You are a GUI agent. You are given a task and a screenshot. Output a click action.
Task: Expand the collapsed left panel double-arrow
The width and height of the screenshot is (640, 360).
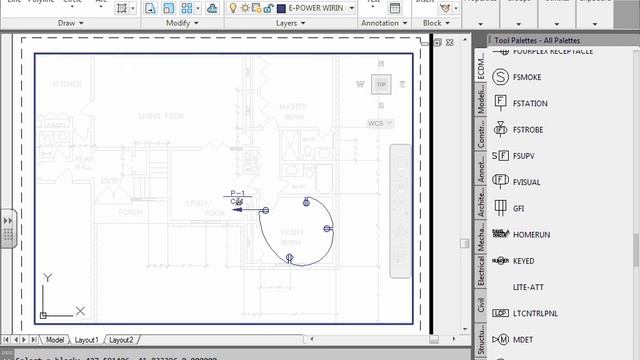pos(8,221)
